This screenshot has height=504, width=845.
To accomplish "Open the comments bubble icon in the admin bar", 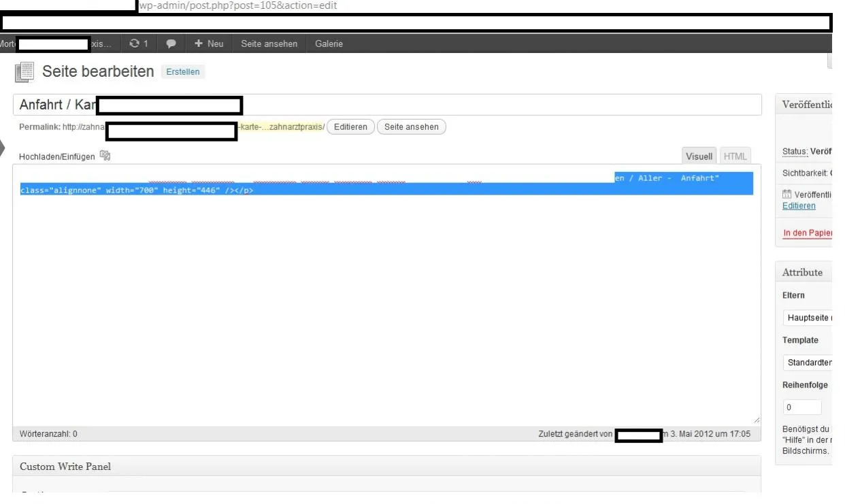I will [x=171, y=44].
